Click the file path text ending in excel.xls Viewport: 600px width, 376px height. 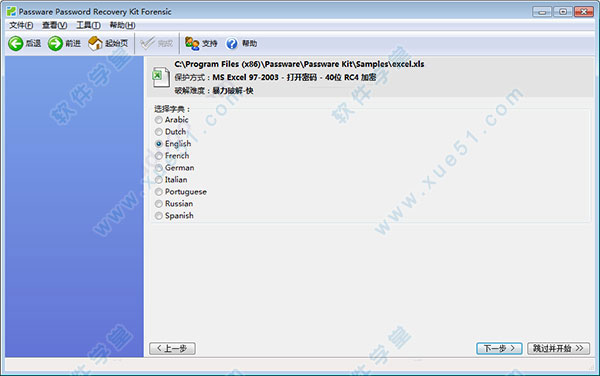coord(299,64)
